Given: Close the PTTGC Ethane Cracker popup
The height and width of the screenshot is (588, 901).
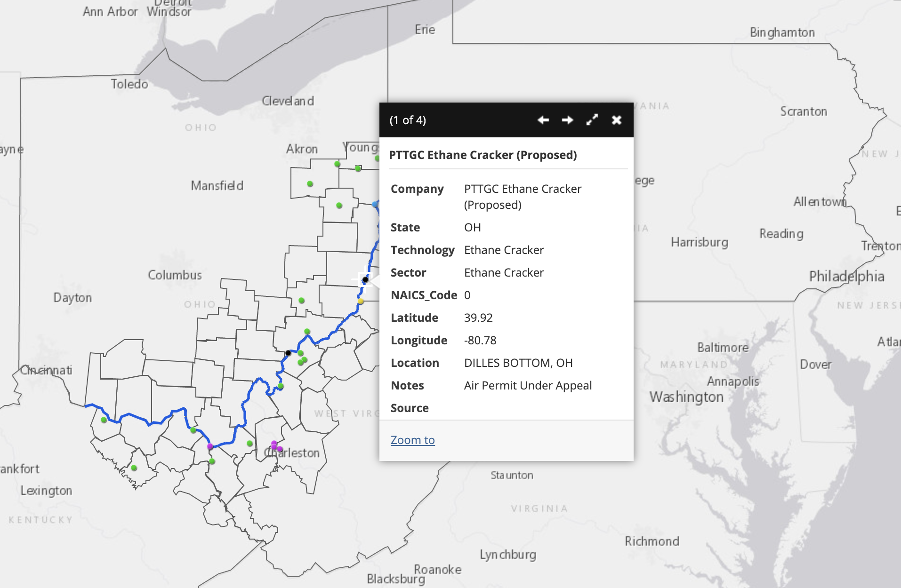Looking at the screenshot, I should click(x=616, y=120).
